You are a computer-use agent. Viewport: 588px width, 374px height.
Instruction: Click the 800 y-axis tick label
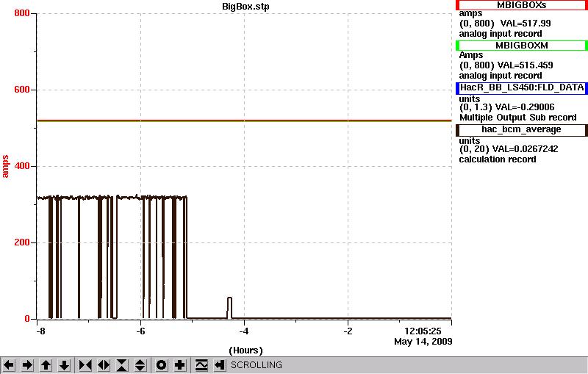(x=22, y=13)
